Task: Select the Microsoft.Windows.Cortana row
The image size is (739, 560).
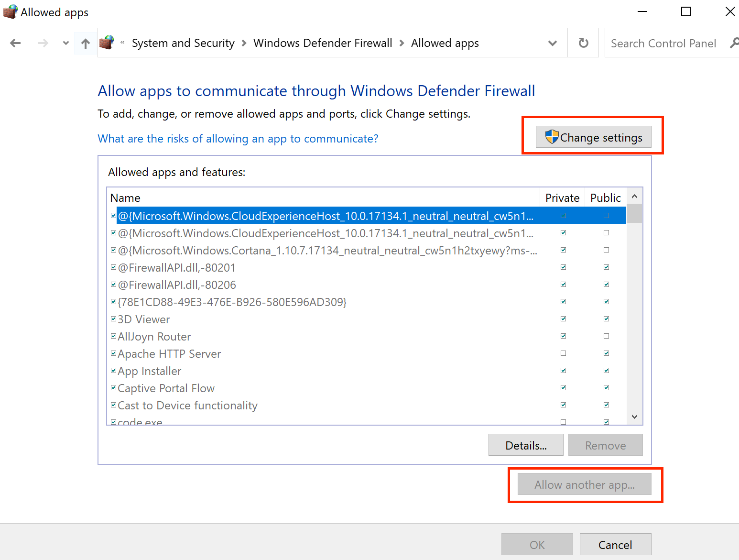Action: point(367,251)
